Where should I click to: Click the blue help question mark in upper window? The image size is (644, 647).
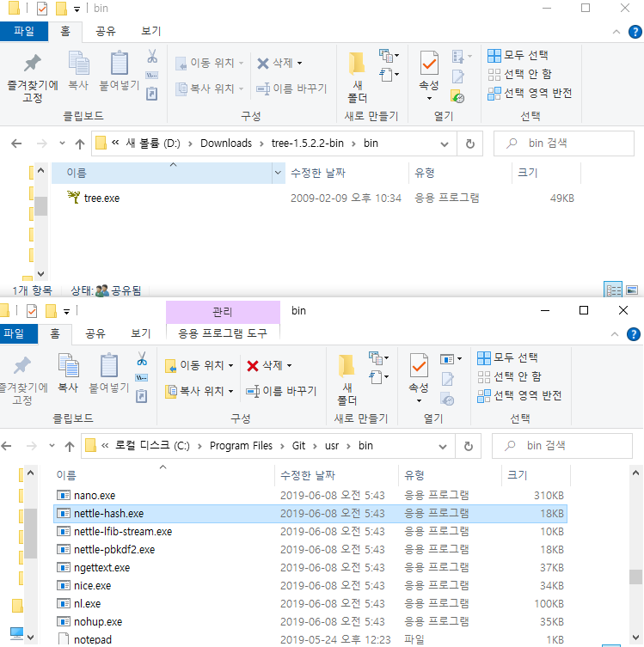click(635, 32)
